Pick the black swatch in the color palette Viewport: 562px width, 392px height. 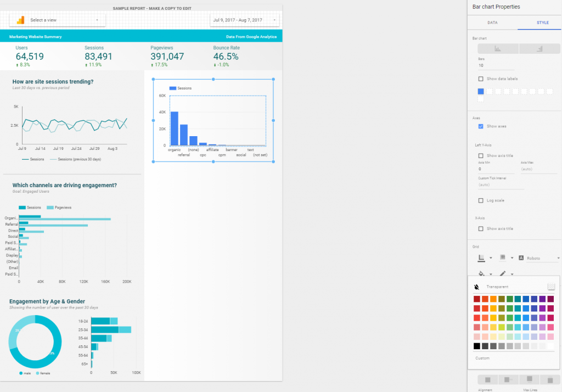click(476, 346)
